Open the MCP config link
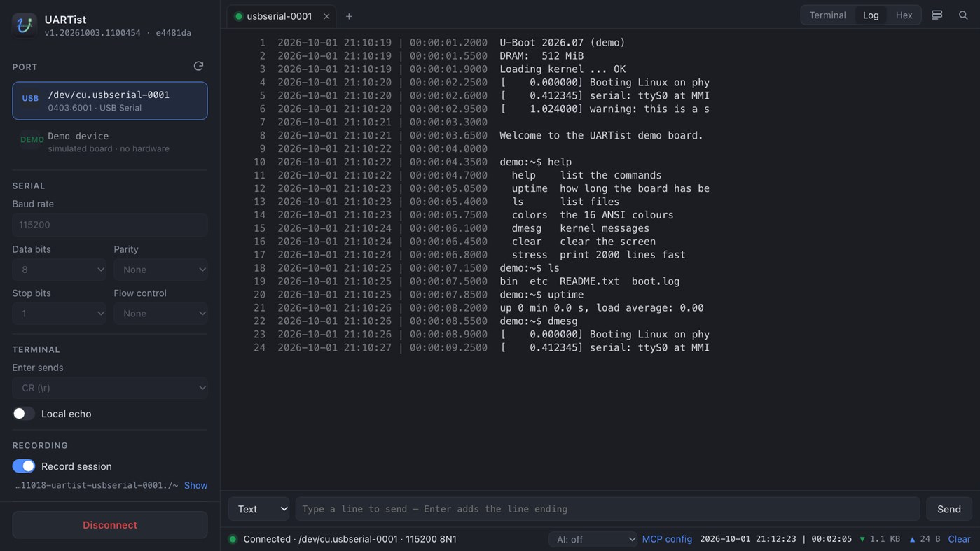980x551 pixels. pos(667,539)
